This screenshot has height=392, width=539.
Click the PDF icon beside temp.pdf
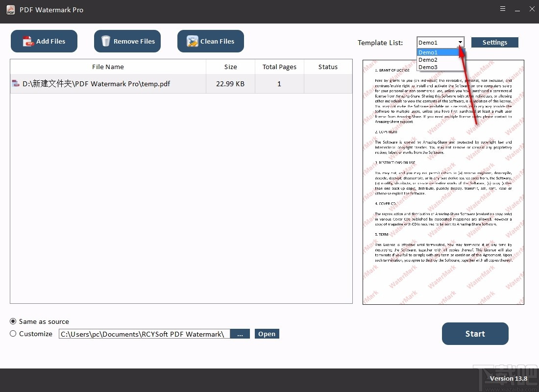tap(16, 83)
